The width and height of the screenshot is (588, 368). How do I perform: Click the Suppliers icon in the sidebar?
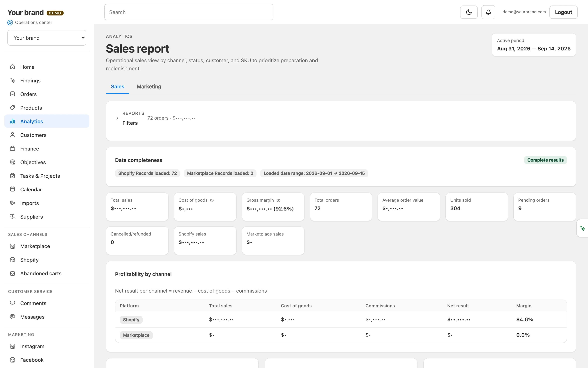[x=12, y=217]
